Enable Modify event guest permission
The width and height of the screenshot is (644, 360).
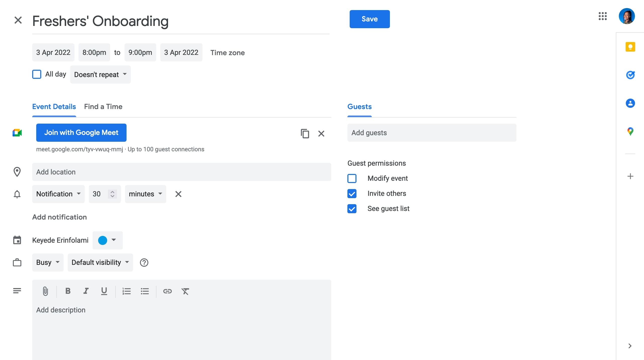[352, 178]
